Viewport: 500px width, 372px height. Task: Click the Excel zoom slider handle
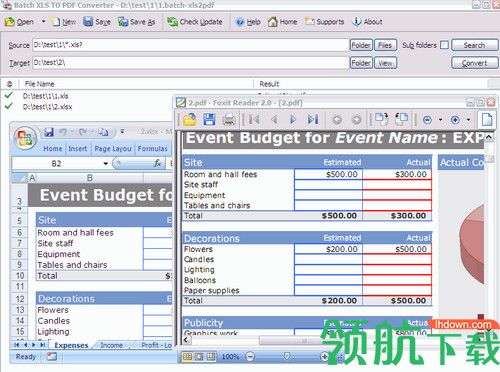pos(287,357)
